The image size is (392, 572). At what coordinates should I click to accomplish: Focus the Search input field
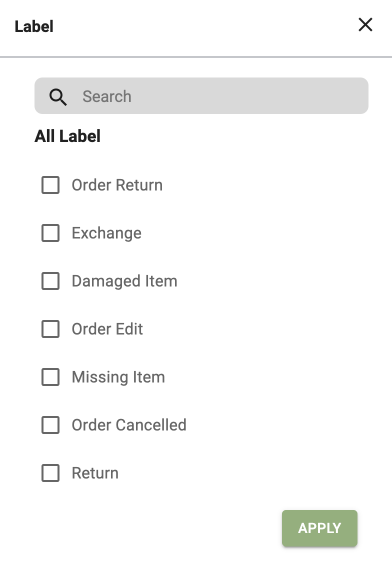201,96
